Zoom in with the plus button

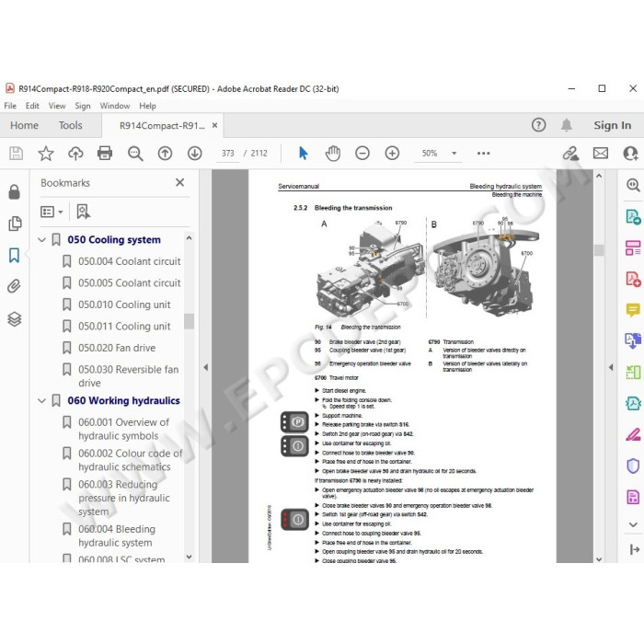[392, 154]
